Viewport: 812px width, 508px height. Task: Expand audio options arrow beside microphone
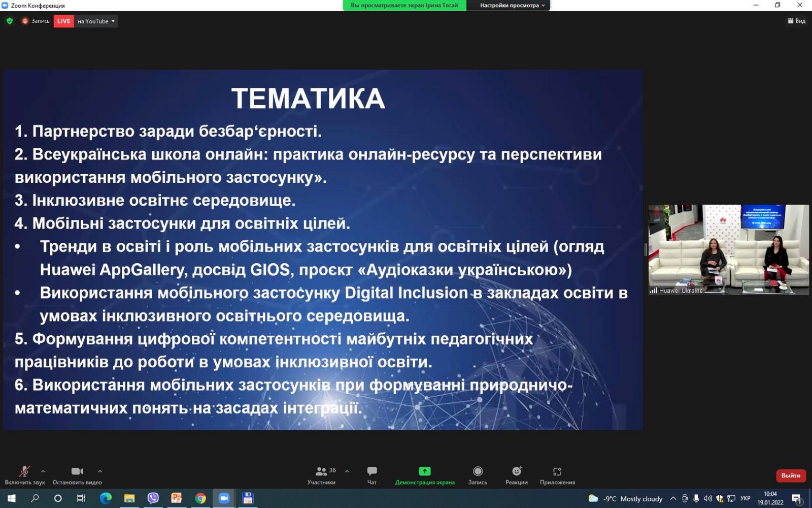pos(43,471)
